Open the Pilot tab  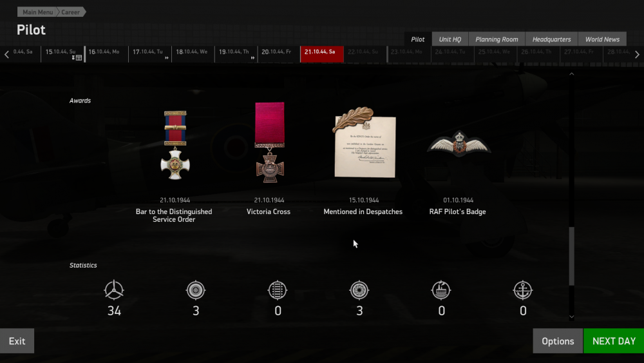(x=418, y=39)
